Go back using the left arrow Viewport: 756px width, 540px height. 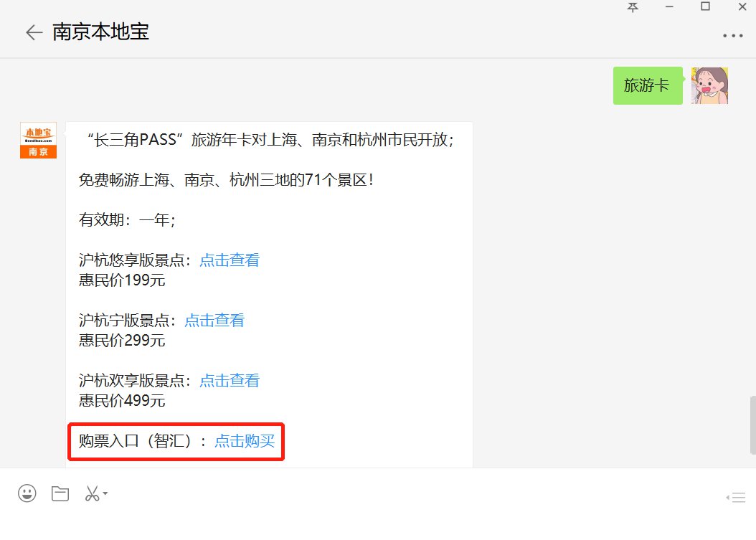[33, 32]
